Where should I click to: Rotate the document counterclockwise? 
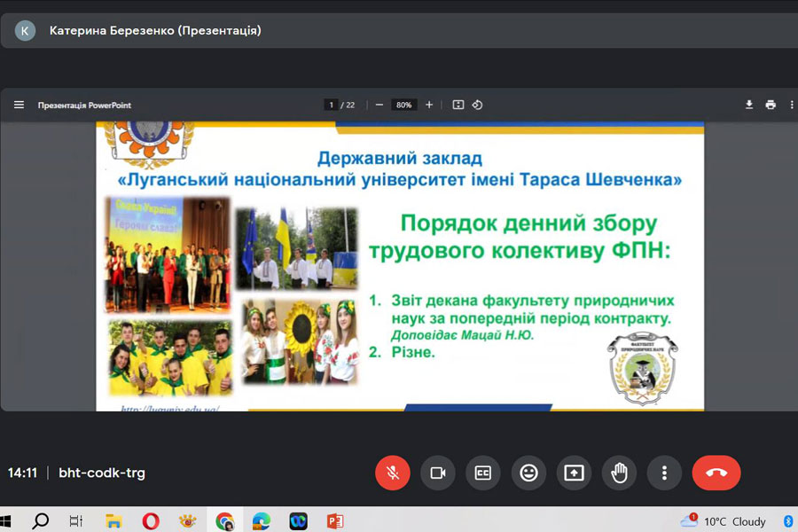coord(477,105)
